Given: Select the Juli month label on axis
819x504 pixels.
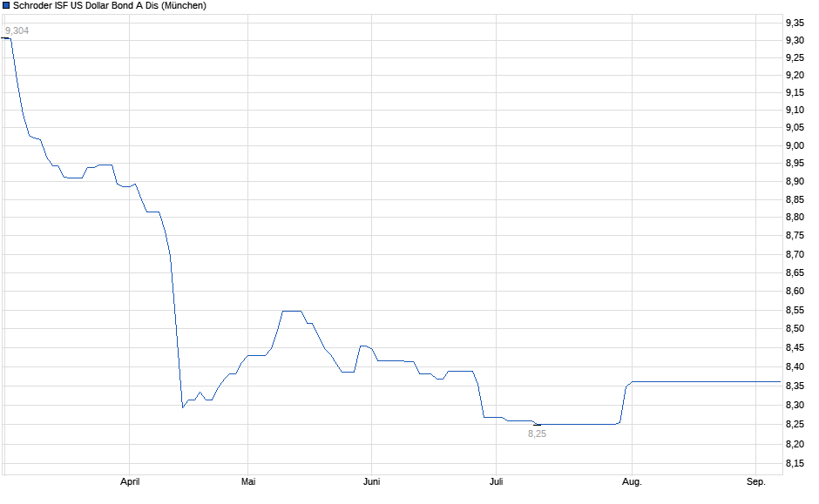Looking at the screenshot, I should pos(497,481).
